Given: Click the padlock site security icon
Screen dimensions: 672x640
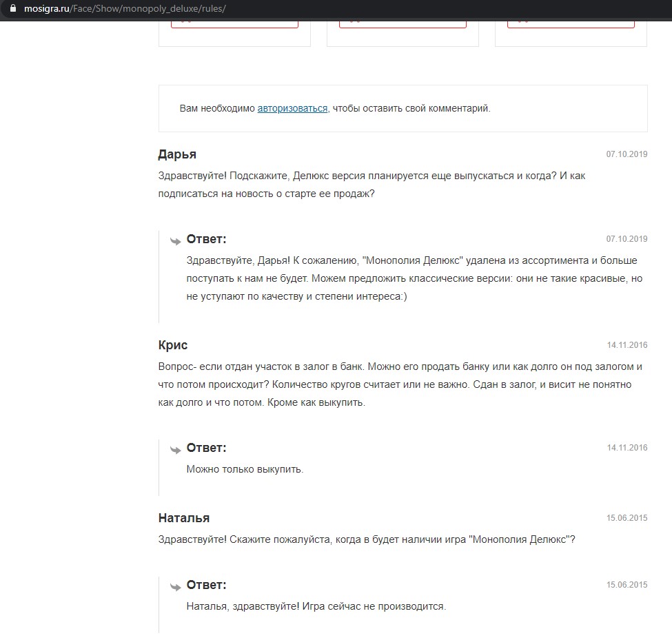Looking at the screenshot, I should [13, 8].
